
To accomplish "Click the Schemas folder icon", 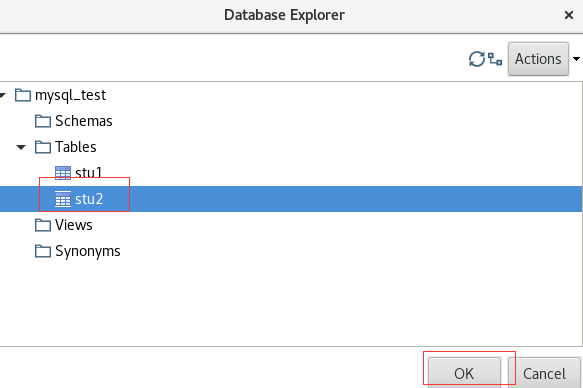I will [43, 121].
